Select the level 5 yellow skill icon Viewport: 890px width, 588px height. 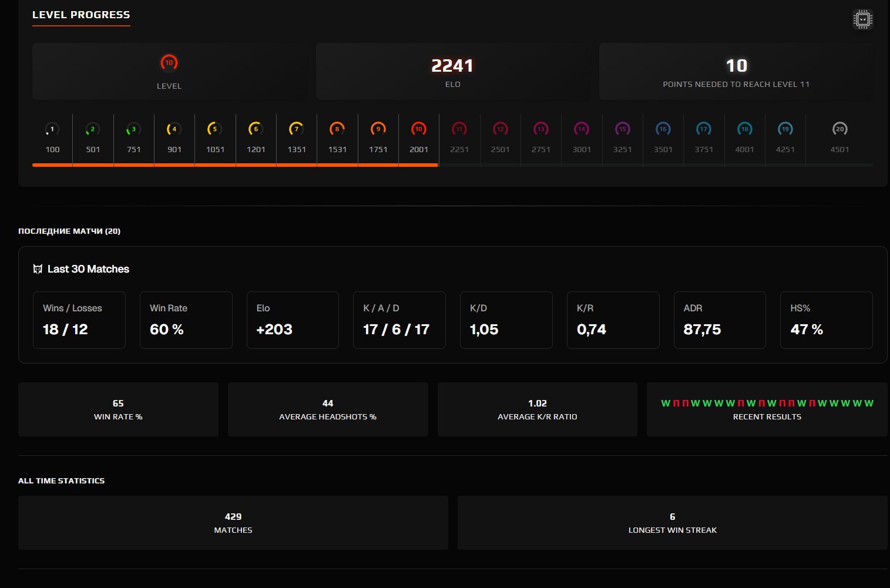tap(215, 129)
